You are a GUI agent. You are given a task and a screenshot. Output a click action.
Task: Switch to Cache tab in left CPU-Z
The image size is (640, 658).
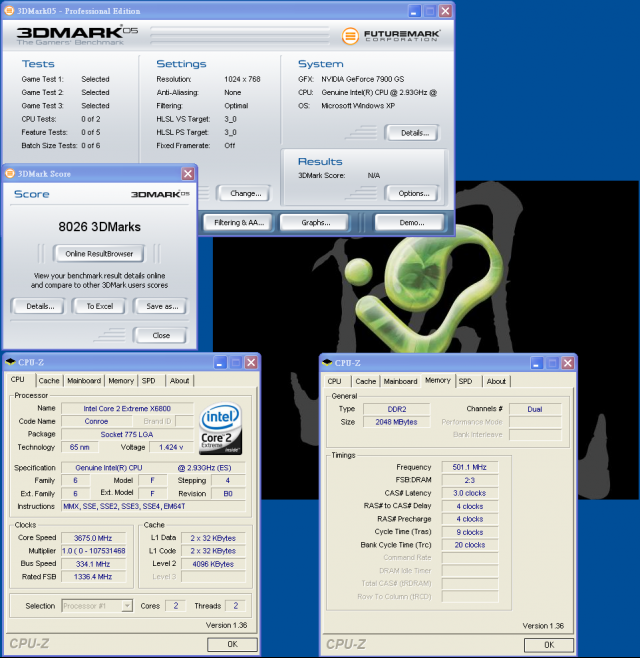tap(49, 381)
